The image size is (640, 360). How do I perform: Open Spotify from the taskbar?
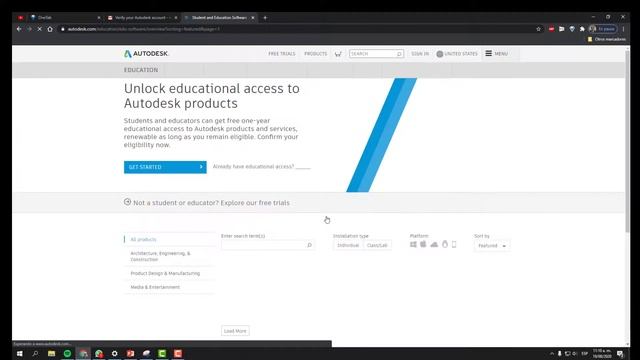click(x=67, y=353)
